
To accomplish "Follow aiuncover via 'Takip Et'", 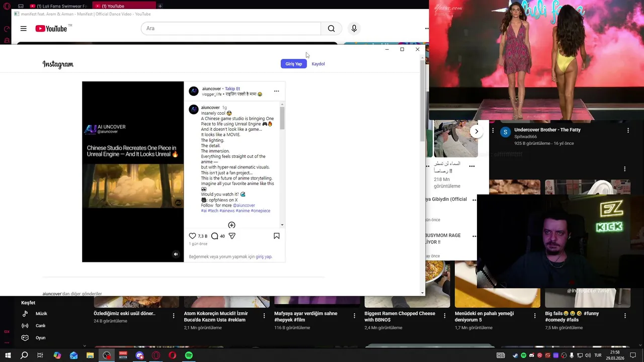I will [x=232, y=88].
